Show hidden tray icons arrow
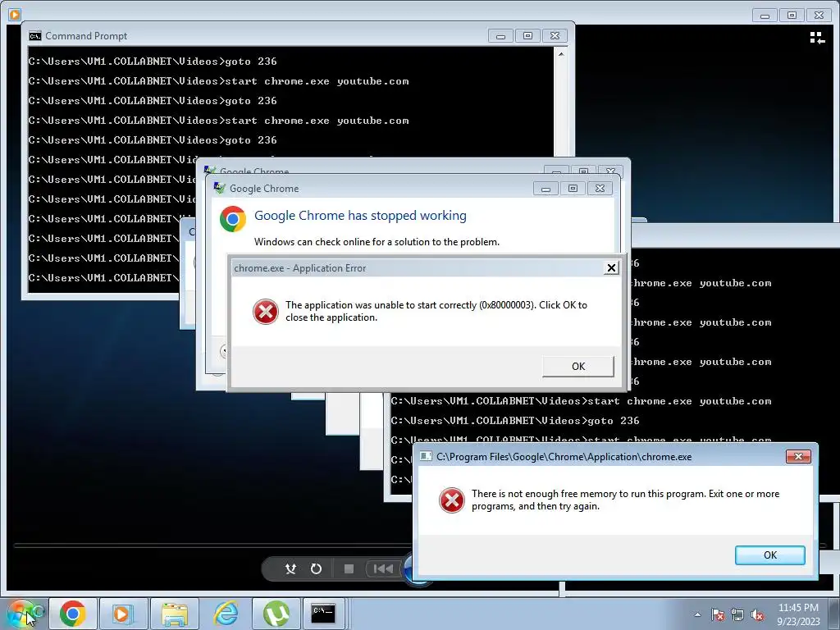The image size is (840, 630). [697, 614]
